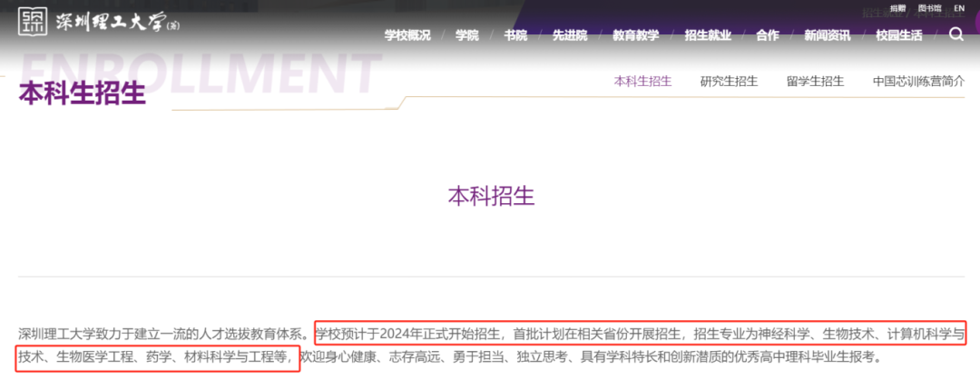Open the 先进院 menu
Viewport: 980px width, 389px height.
tap(570, 35)
